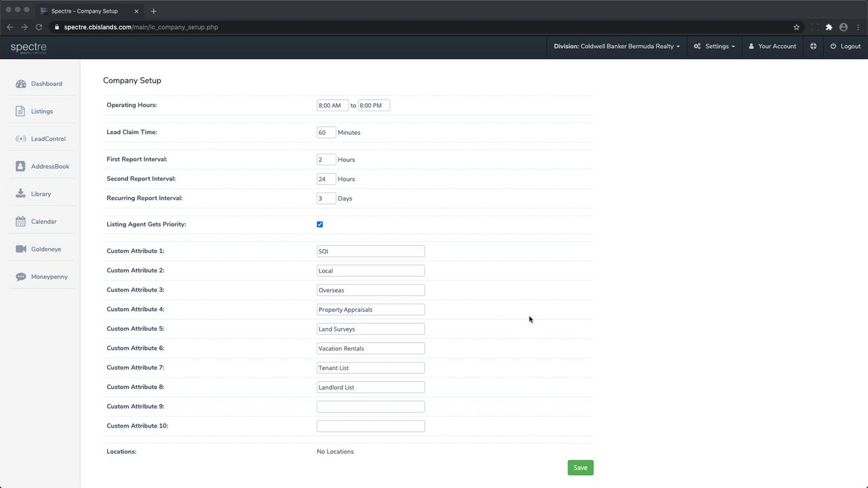The width and height of the screenshot is (868, 488).
Task: Expand the Division dropdown
Action: coord(616,46)
